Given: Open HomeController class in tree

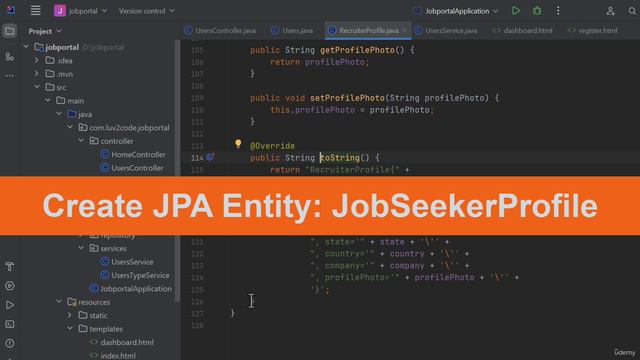Looking at the screenshot, I should tap(133, 154).
